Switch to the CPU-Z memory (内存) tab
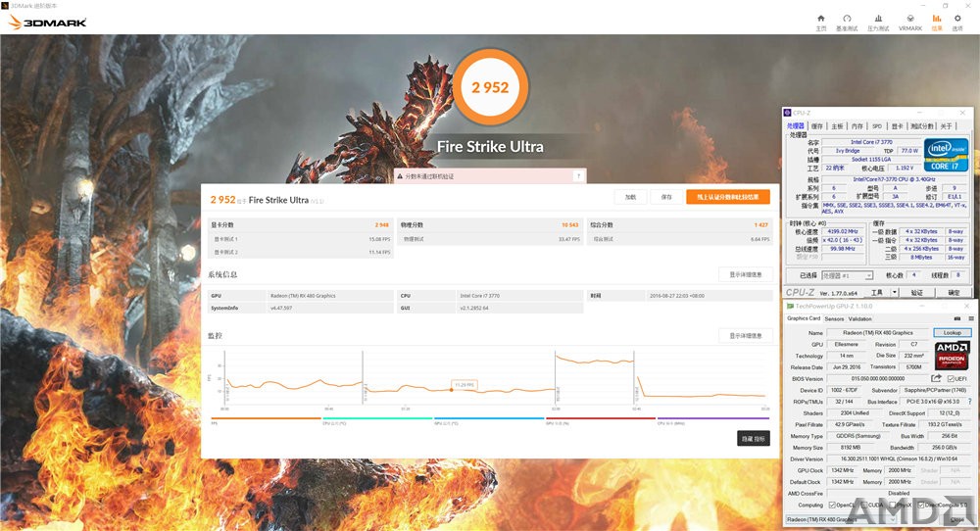980x531 pixels. click(857, 126)
